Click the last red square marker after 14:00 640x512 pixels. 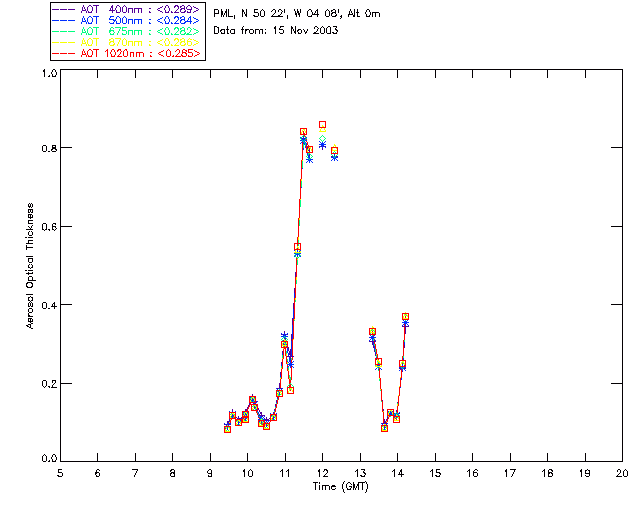[405, 316]
